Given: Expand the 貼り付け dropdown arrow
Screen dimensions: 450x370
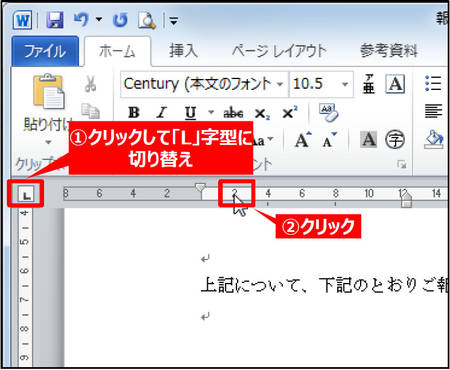Looking at the screenshot, I should click(49, 142).
